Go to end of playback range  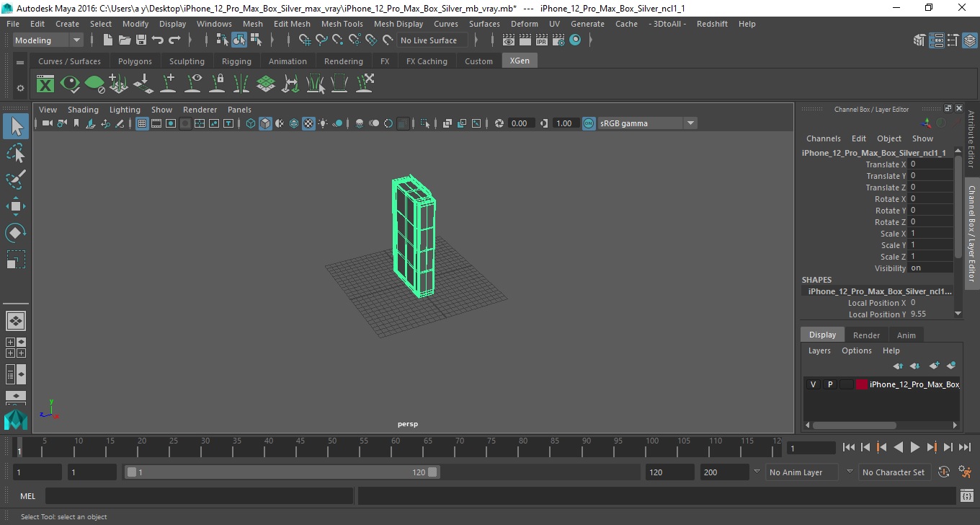[964, 447]
